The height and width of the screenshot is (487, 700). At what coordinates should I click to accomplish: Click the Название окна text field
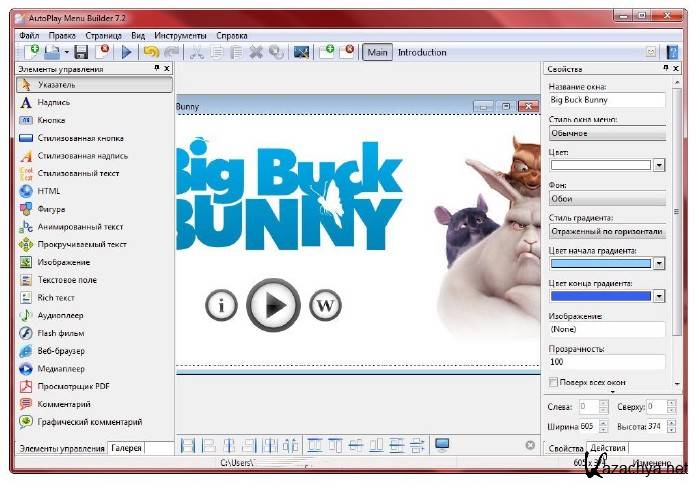(607, 100)
